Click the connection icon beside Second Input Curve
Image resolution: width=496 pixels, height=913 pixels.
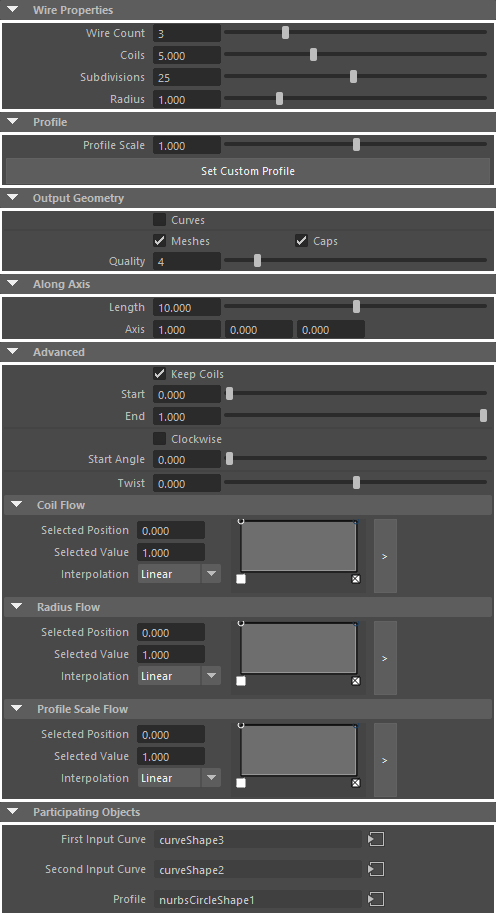(376, 869)
